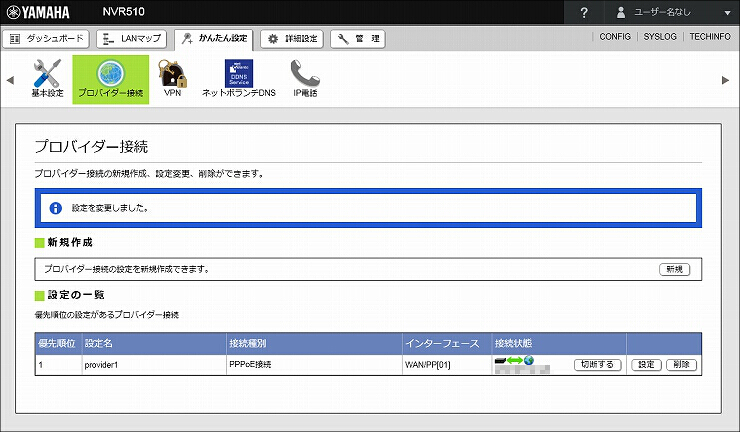Click the PPPoE接続 cell
740x432 pixels.
[x=314, y=365]
